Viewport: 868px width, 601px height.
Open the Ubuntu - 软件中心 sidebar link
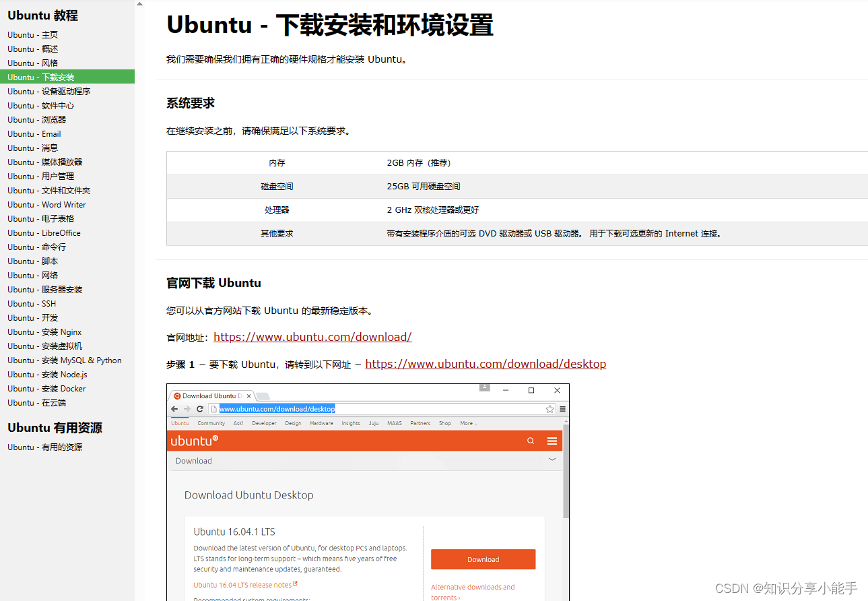click(41, 105)
